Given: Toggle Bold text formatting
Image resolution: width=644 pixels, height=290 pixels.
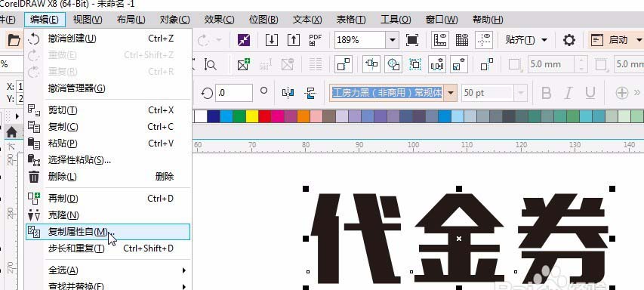Looking at the screenshot, I should click(x=546, y=93).
